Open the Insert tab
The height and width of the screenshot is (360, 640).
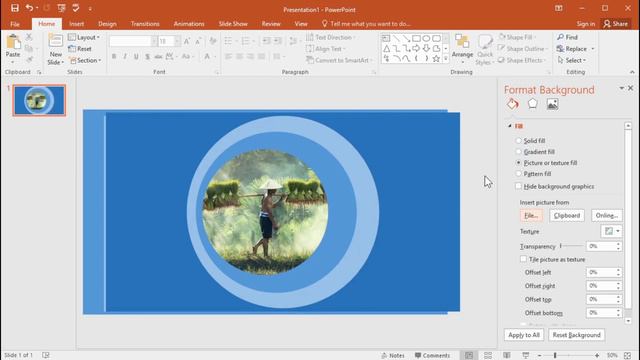pyautogui.click(x=76, y=24)
